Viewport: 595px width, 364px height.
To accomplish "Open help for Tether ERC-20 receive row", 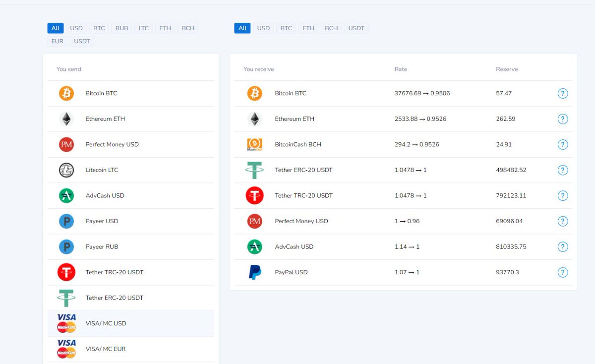I will coord(563,170).
